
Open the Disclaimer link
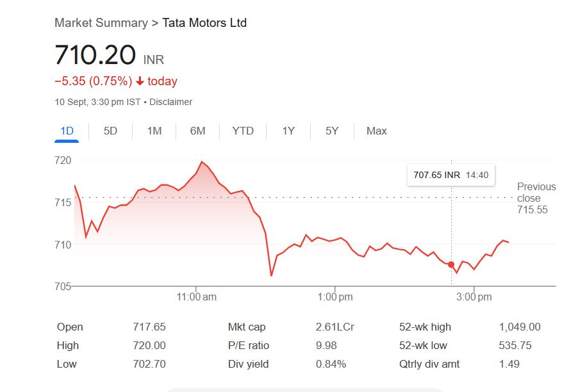[170, 102]
